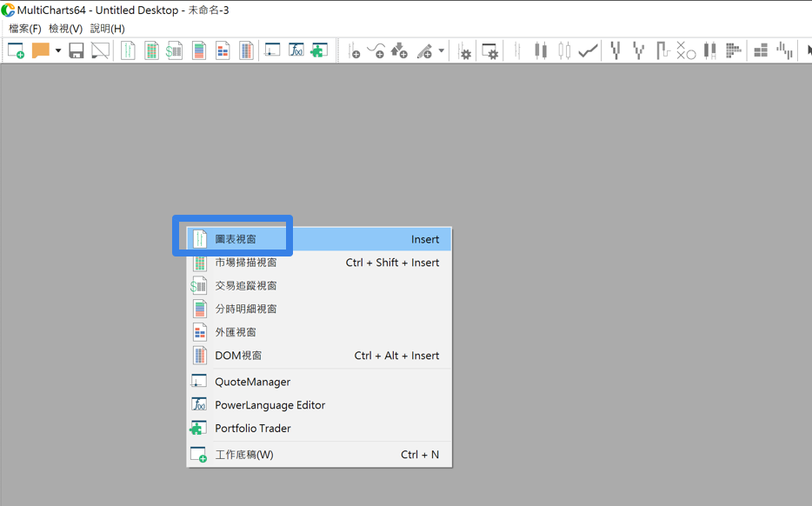
Task: Choose 市場掃描視窗 from the context menu
Action: [319, 263]
